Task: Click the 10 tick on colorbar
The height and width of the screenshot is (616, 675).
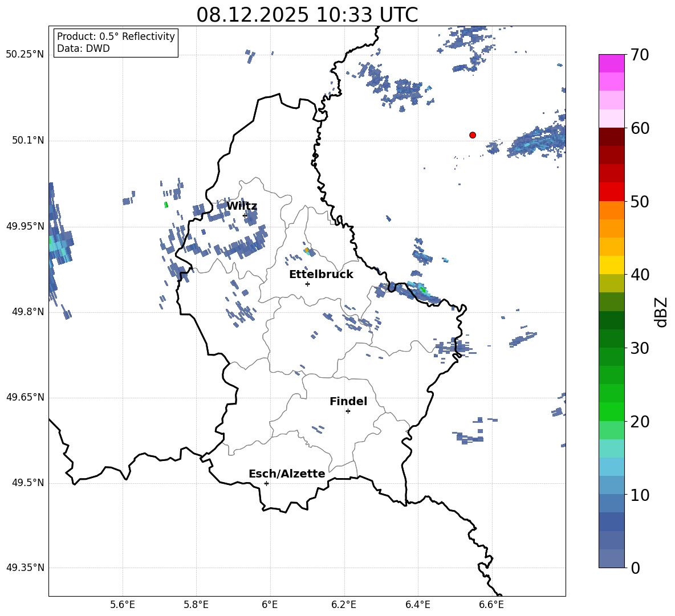Action: point(640,495)
